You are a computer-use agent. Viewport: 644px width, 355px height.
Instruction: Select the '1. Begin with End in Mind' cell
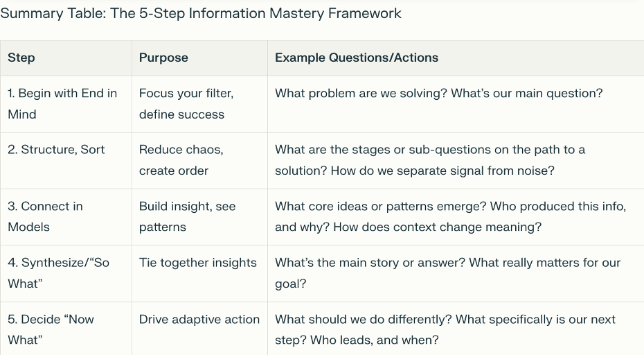62,103
